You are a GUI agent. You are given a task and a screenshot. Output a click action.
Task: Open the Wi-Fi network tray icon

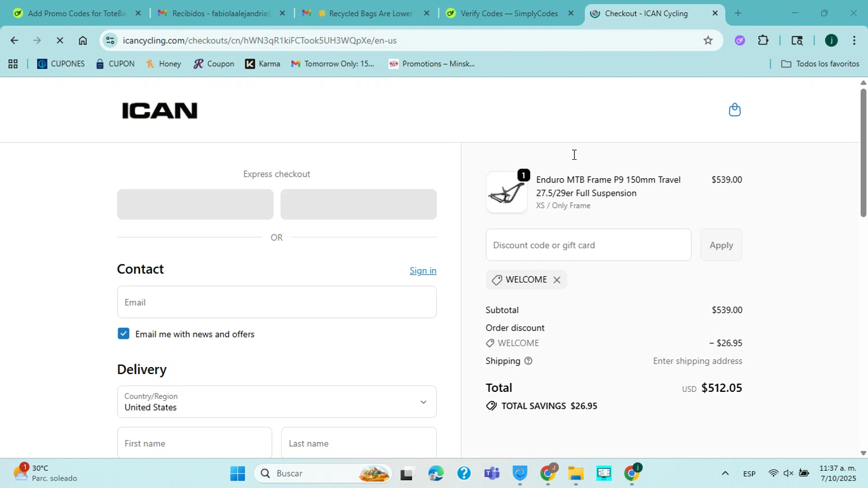coord(773,474)
